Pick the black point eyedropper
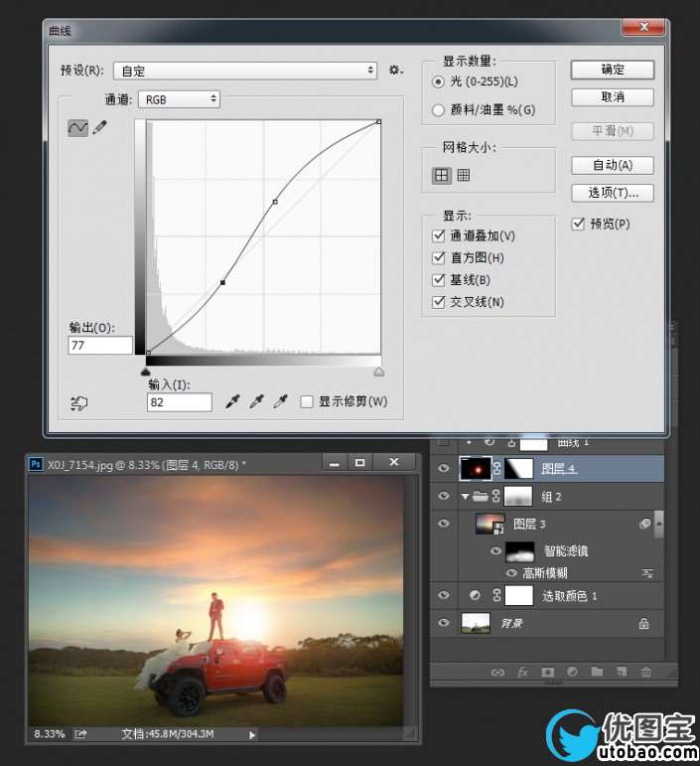Screen dimensions: 700x766 click(x=233, y=401)
